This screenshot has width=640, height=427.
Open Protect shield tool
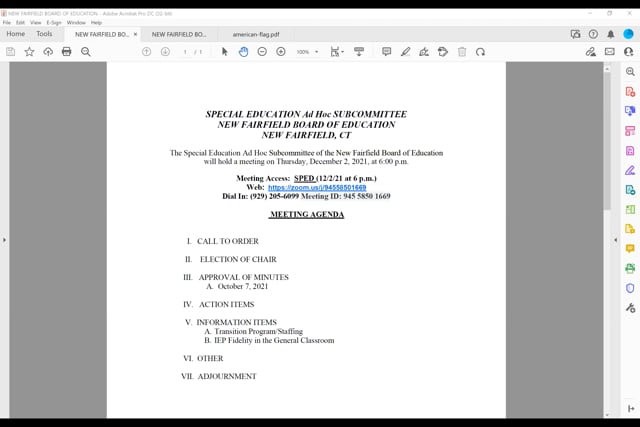630,288
